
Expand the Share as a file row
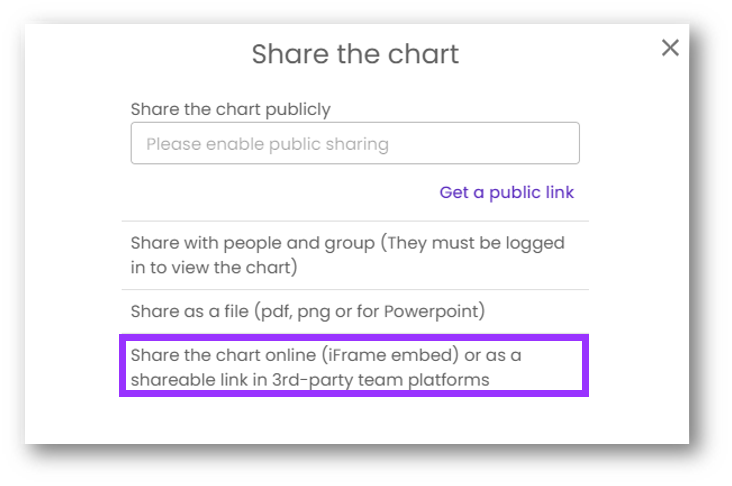point(308,311)
